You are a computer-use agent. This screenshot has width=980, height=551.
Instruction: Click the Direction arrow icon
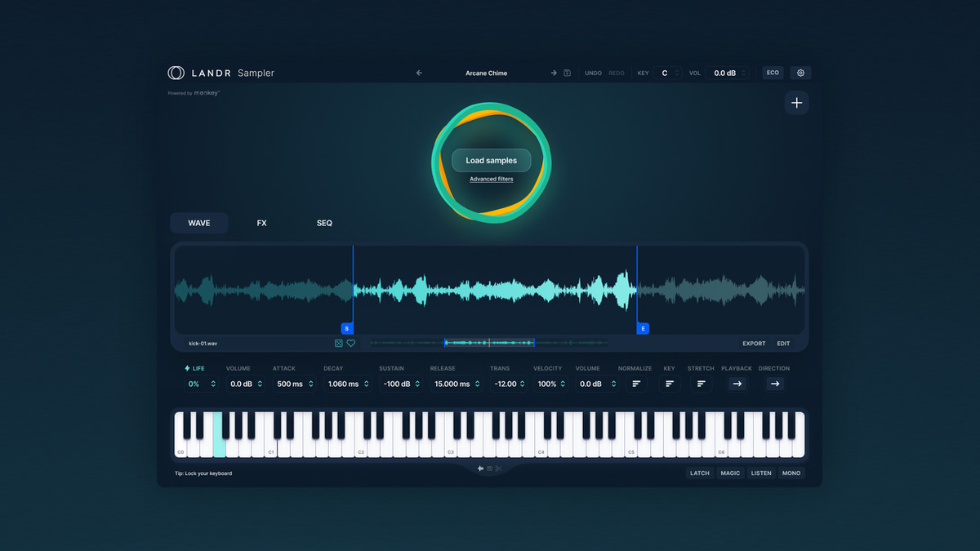774,384
